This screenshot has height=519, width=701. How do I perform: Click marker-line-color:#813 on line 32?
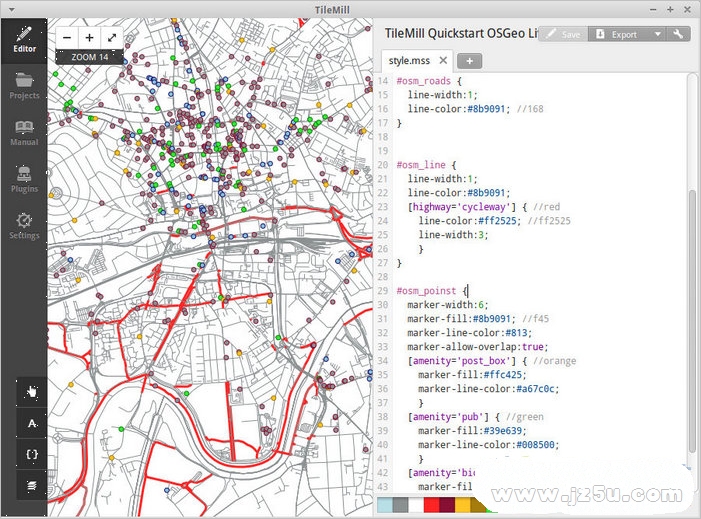(x=469, y=333)
